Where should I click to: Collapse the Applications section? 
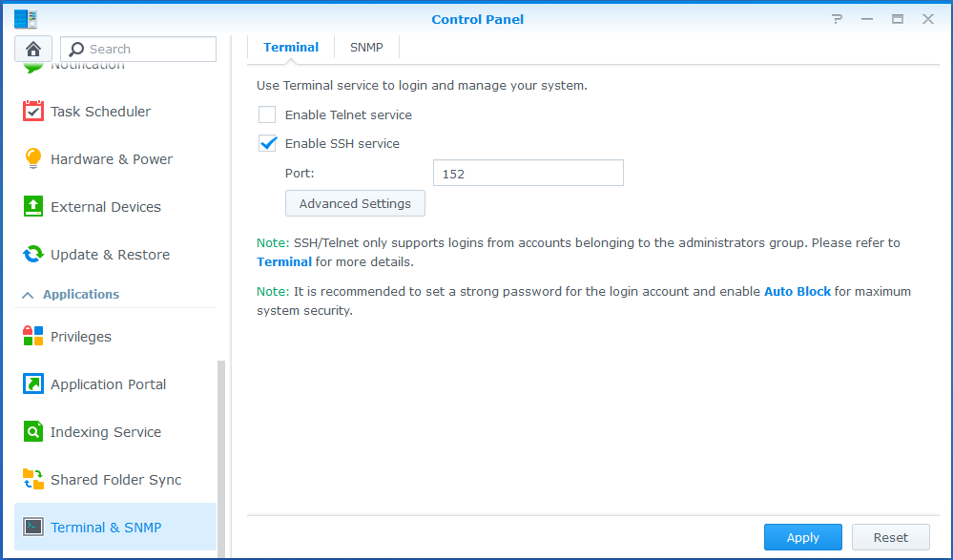coord(28,295)
